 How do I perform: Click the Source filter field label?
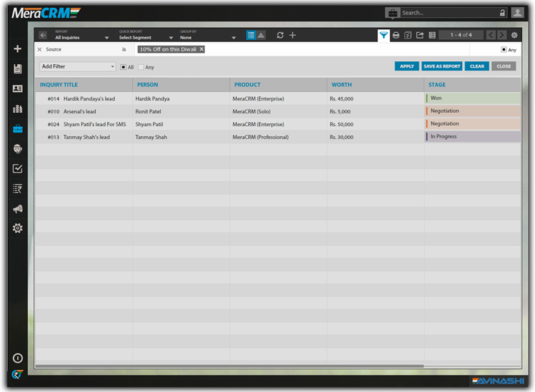coord(53,49)
